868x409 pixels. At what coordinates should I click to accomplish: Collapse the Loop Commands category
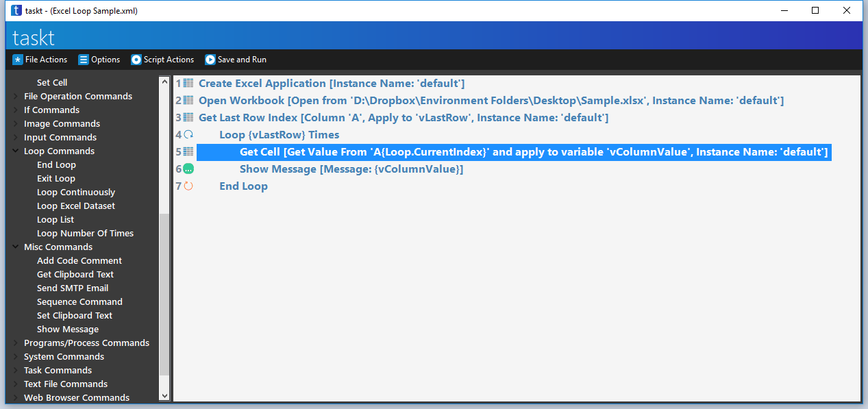(x=15, y=151)
